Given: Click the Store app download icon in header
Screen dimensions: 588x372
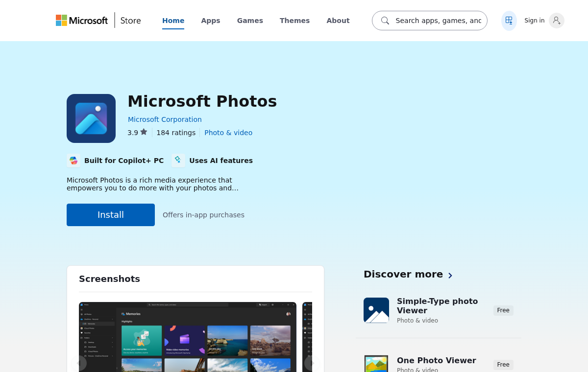Looking at the screenshot, I should (509, 21).
